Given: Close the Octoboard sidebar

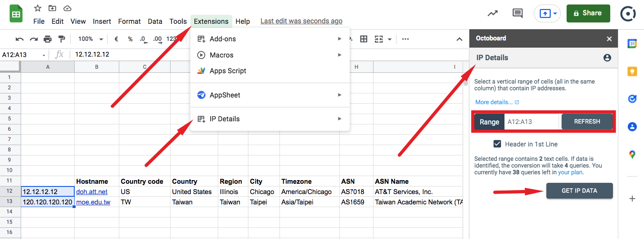Looking at the screenshot, I should pyautogui.click(x=609, y=39).
